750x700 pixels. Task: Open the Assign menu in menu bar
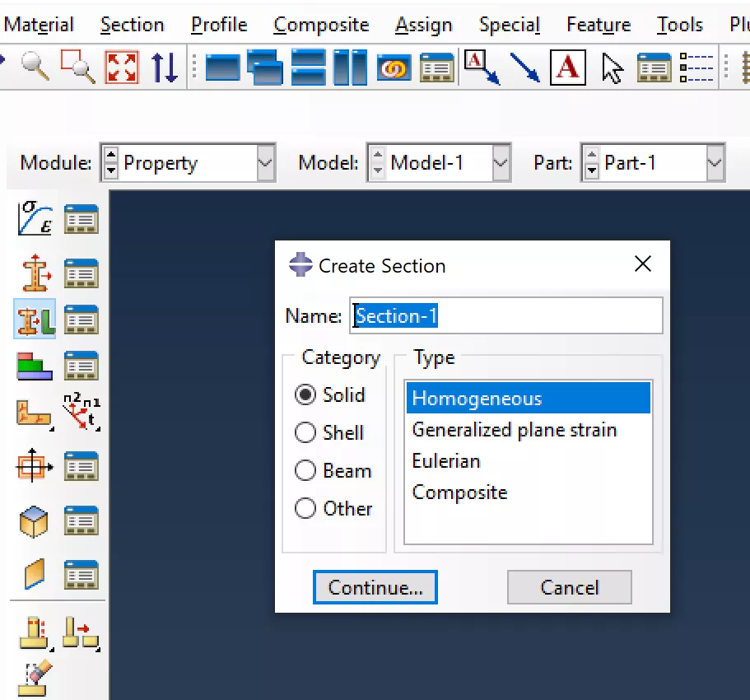pos(423,26)
